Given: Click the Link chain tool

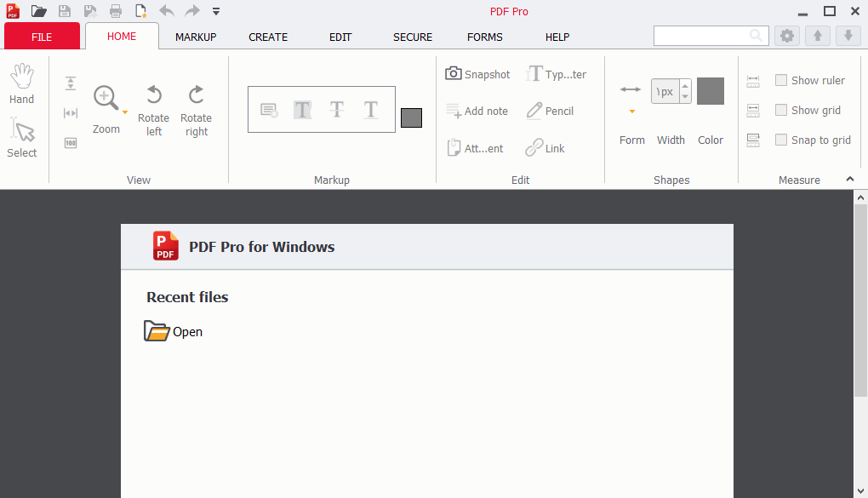Looking at the screenshot, I should point(545,148).
